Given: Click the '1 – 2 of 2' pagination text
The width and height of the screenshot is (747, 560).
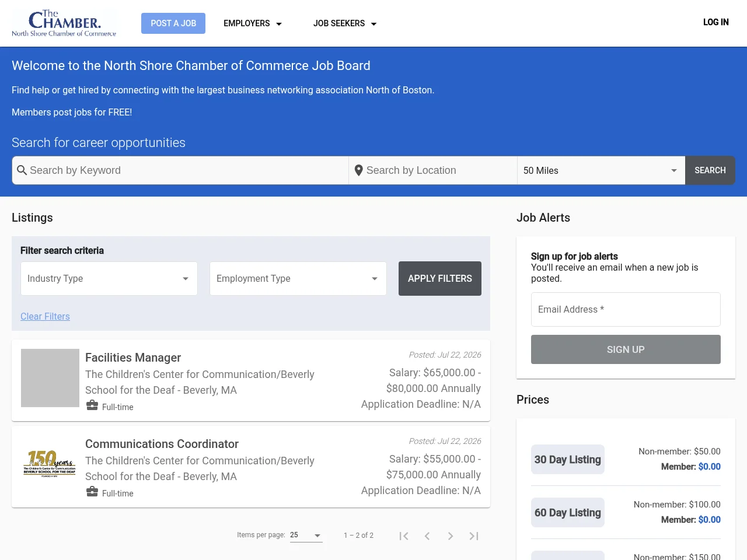Looking at the screenshot, I should [x=358, y=535].
